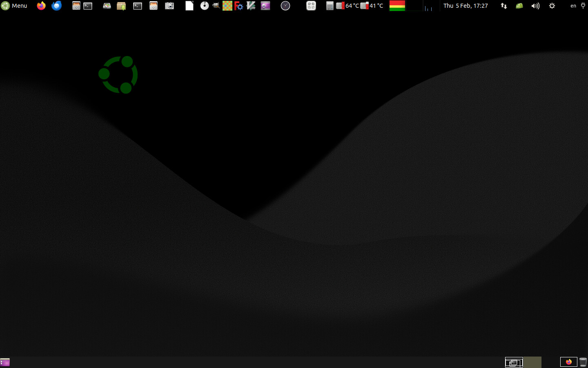Open the GIMP image editor launcher
Image resolution: width=588 pixels, height=368 pixels.
216,6
